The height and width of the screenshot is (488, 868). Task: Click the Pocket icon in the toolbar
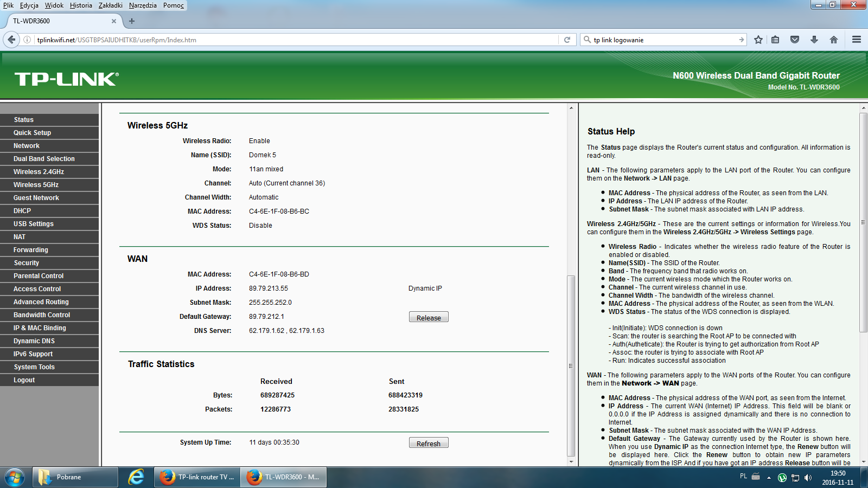click(x=795, y=40)
